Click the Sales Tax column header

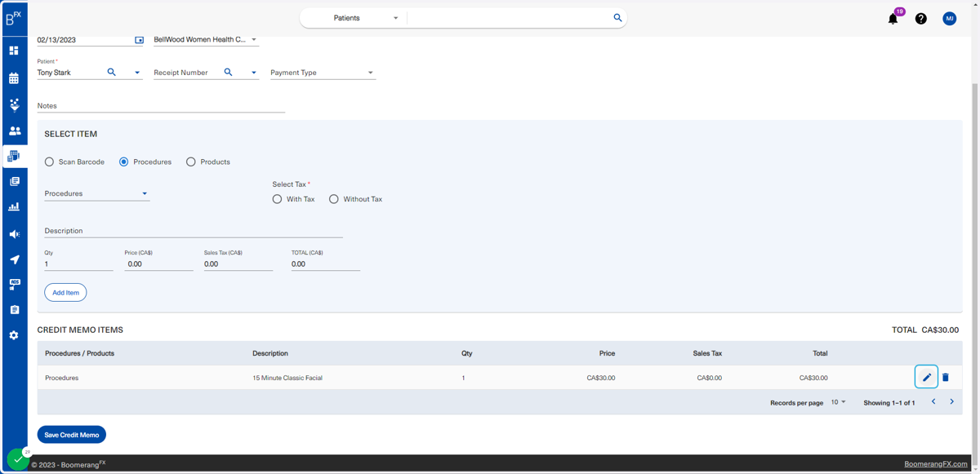707,353
